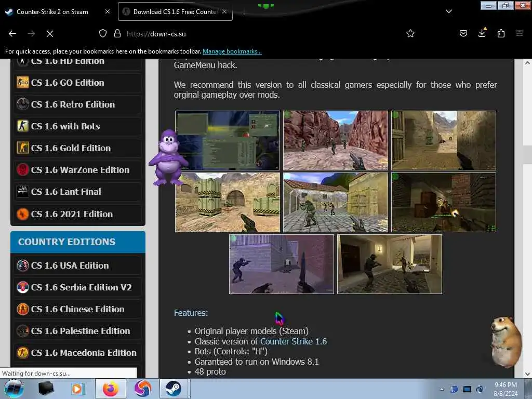The height and width of the screenshot is (399, 532).
Task: Open the Firefox hamburger menu
Action: 520,33
